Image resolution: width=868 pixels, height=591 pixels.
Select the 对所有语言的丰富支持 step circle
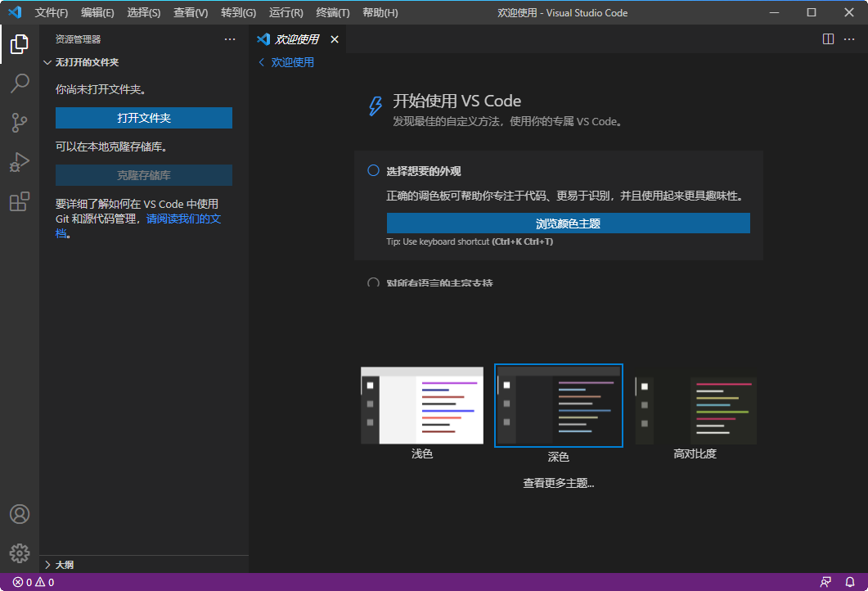point(374,282)
